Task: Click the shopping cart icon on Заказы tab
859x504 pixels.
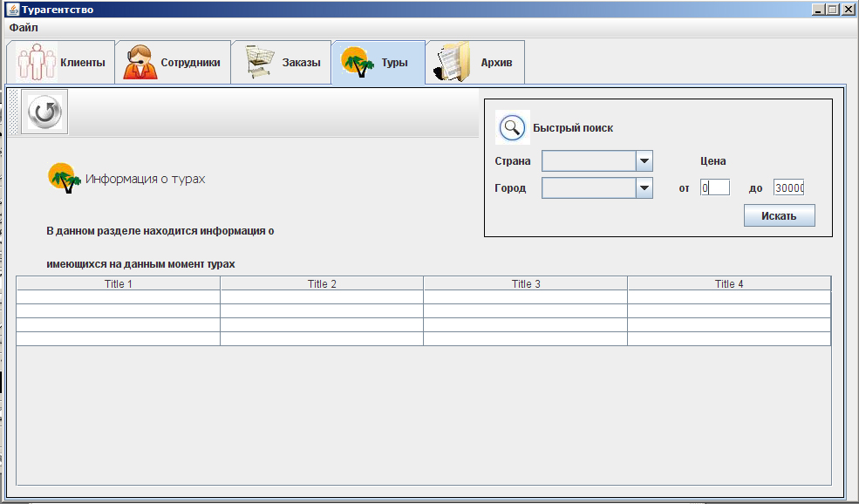Action: pyautogui.click(x=259, y=61)
